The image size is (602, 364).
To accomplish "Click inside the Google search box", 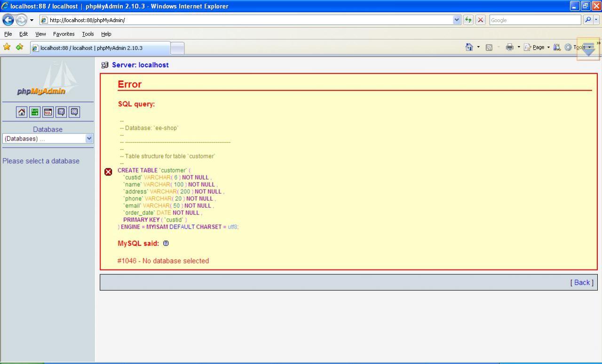I will 535,20.
